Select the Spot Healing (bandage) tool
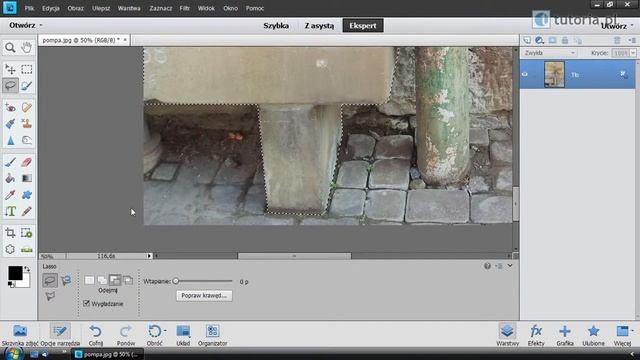This screenshot has height=360, width=640. [27, 108]
